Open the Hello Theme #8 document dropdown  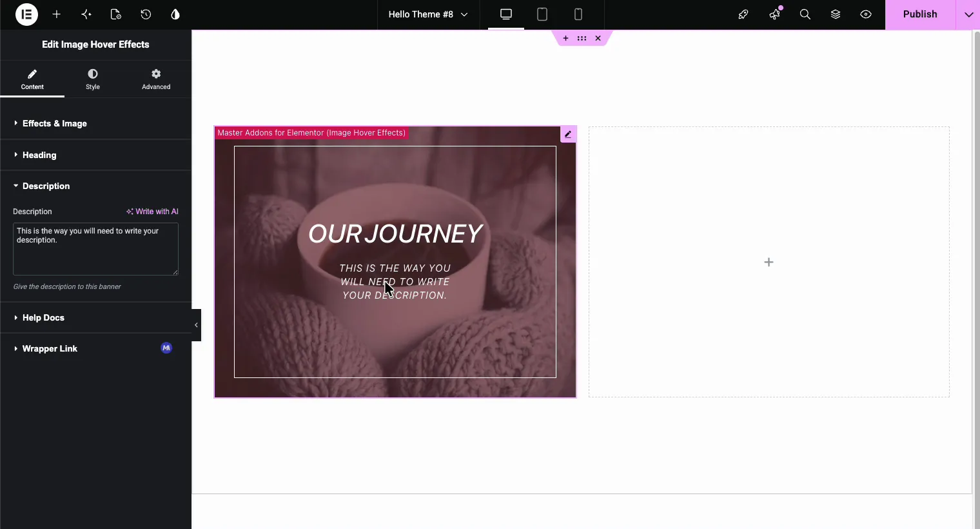tap(428, 14)
